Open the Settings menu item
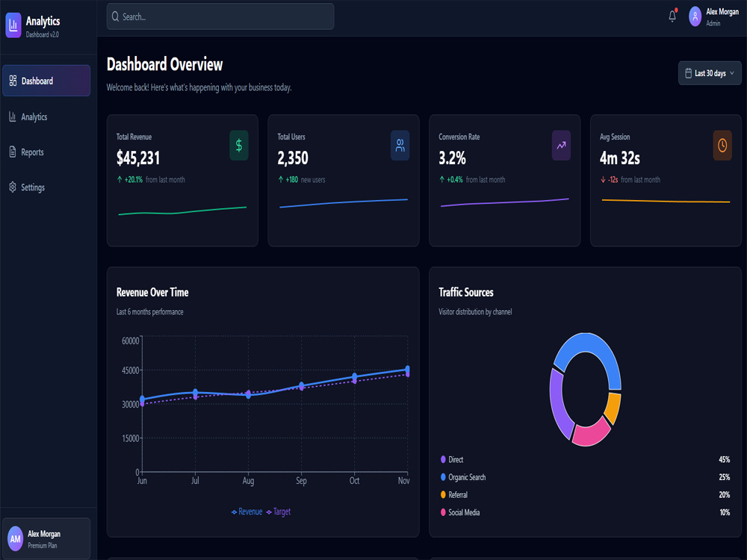This screenshot has width=747, height=560. pos(46,187)
